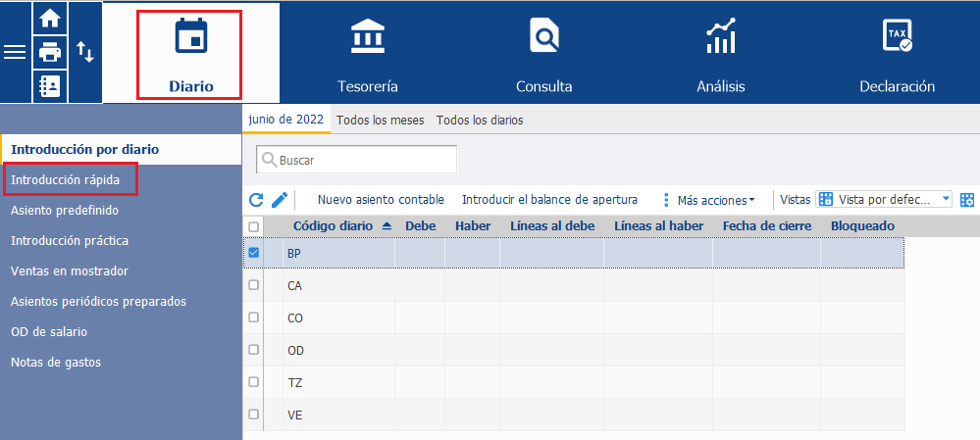This screenshot has height=440, width=980.
Task: Click Introducir el balance de apertura
Action: [x=549, y=200]
